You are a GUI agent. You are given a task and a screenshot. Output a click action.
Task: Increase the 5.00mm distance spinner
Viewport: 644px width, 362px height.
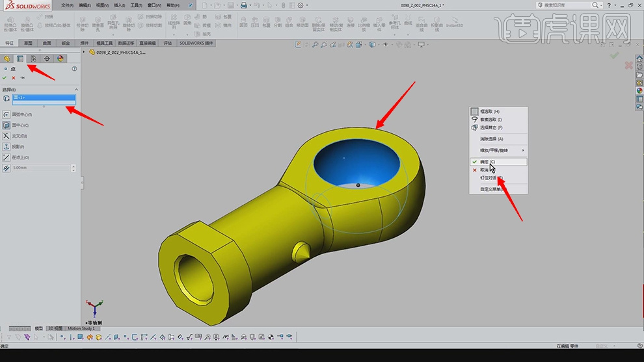(x=73, y=166)
